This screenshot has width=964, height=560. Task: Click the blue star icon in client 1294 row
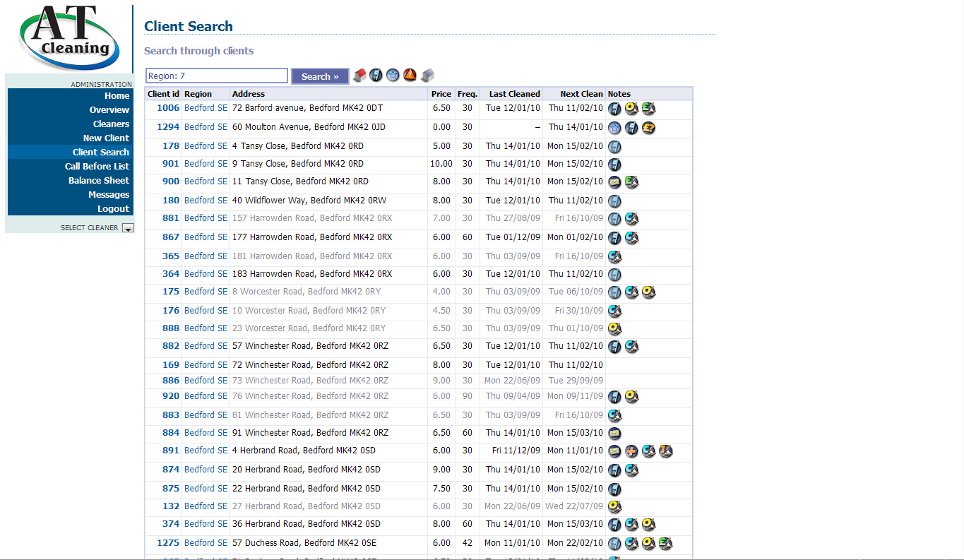point(615,128)
